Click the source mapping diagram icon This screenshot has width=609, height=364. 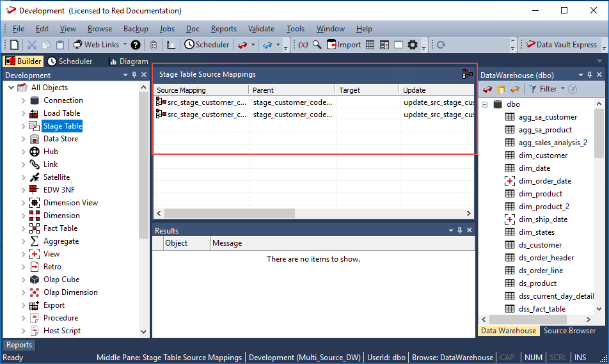pyautogui.click(x=467, y=74)
